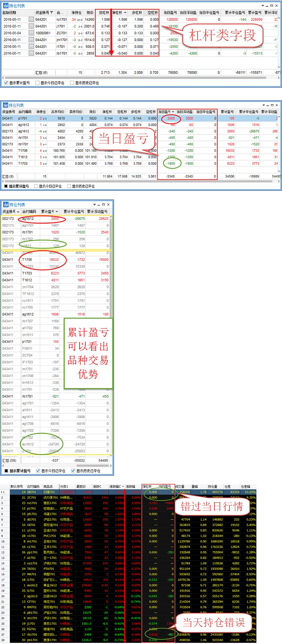The width and height of the screenshot is (282, 644).
Task: Uncheck 显示历史已平仓 in third panel
Action: click(73, 471)
